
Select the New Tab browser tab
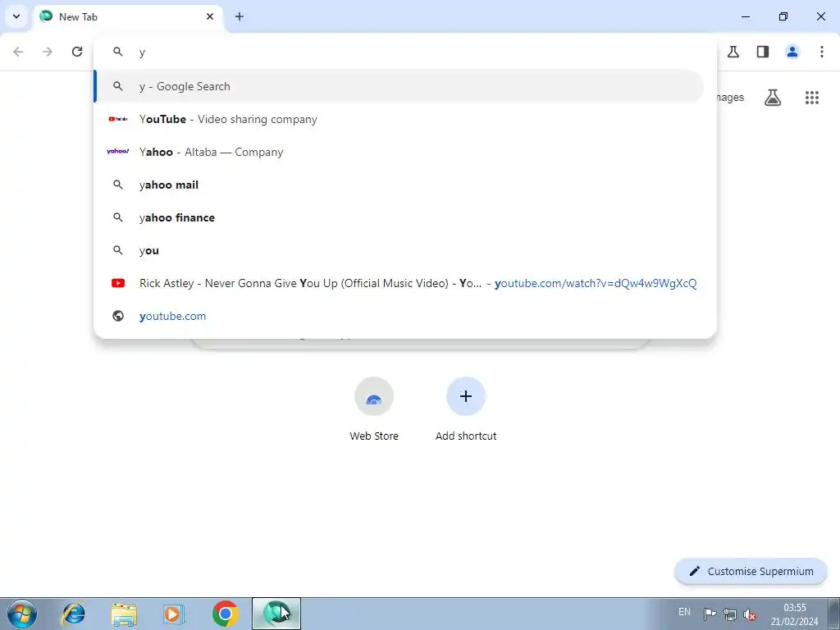pos(129,16)
